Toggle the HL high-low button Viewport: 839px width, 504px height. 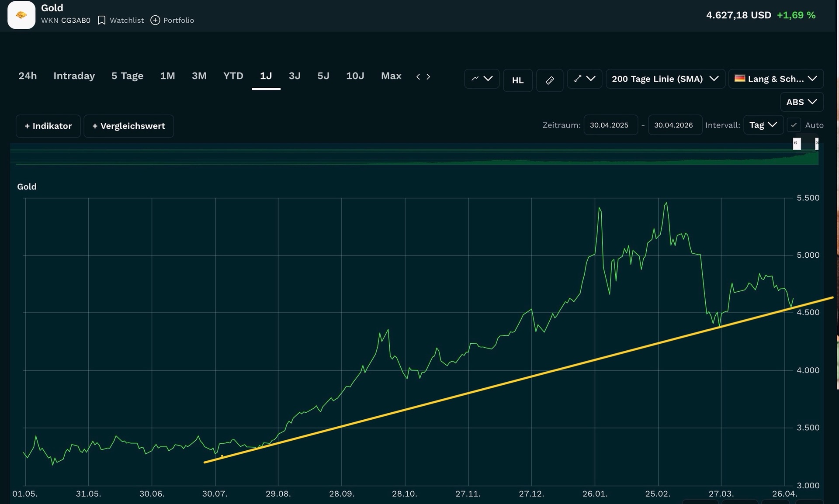tap(518, 80)
